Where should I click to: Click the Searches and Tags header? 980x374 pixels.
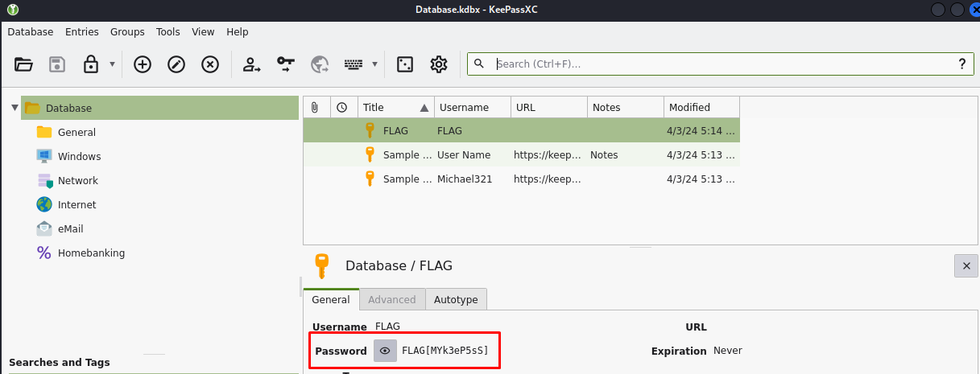[x=60, y=362]
